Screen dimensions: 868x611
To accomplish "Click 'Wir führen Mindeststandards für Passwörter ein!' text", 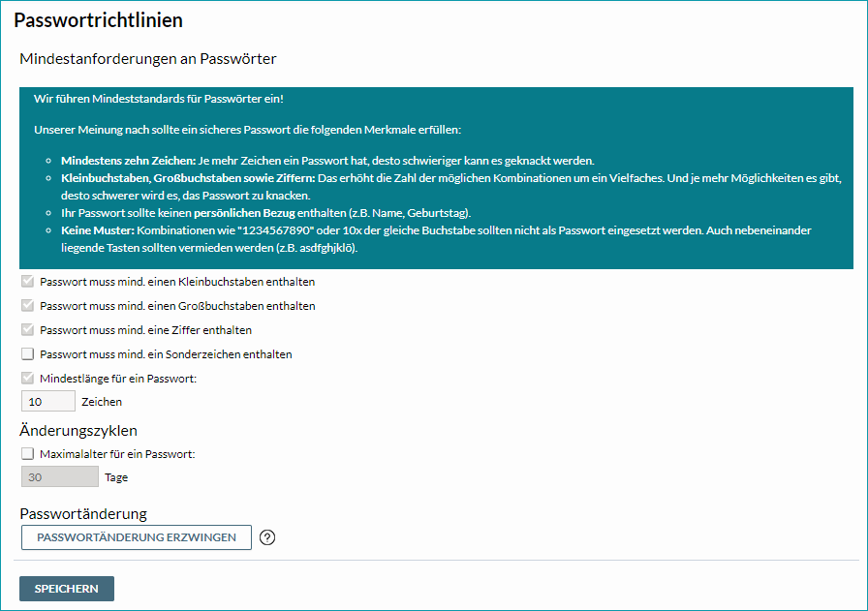I will point(159,99).
